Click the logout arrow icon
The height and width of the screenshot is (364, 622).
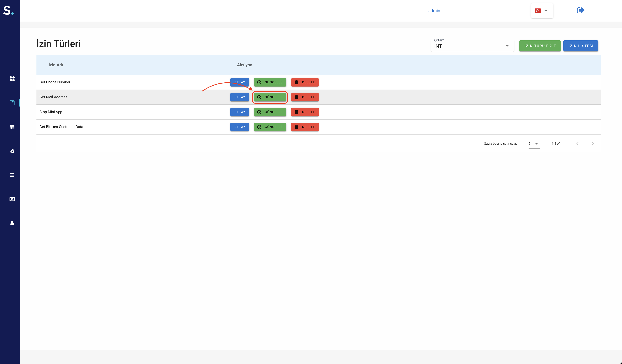580,10
